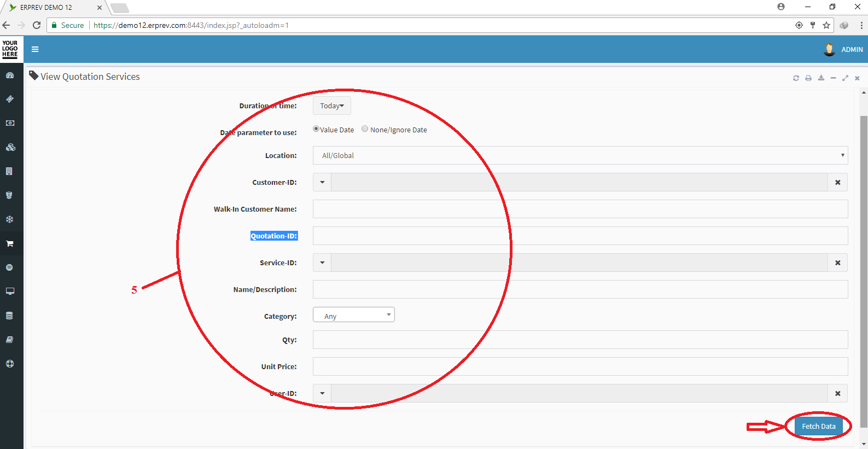This screenshot has height=449, width=868.
Task: Reload the browser page
Action: pos(37,25)
